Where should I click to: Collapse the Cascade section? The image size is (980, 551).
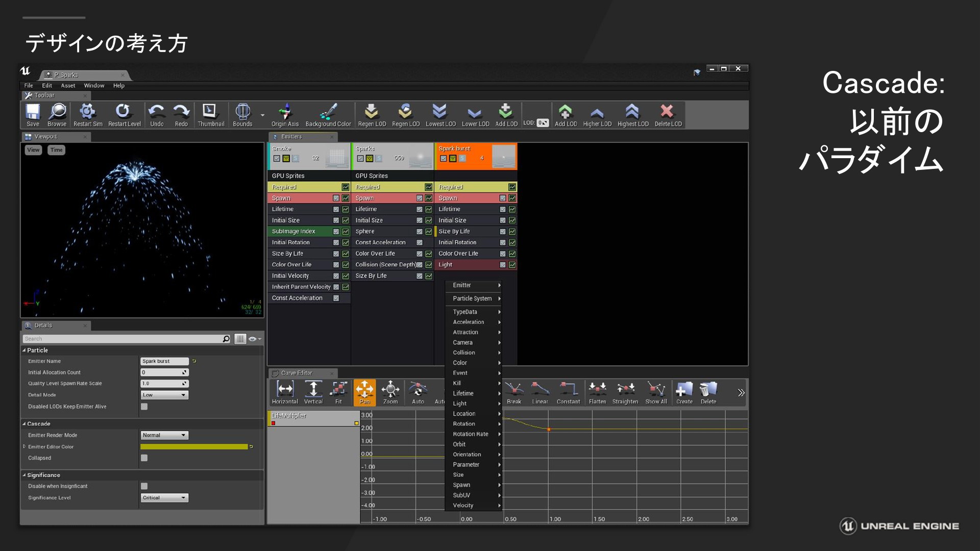pos(24,424)
